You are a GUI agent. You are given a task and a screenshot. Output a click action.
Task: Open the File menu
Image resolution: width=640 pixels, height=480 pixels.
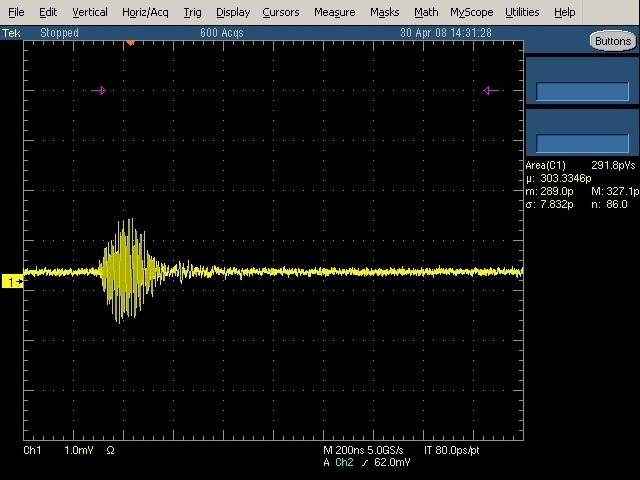(16, 12)
